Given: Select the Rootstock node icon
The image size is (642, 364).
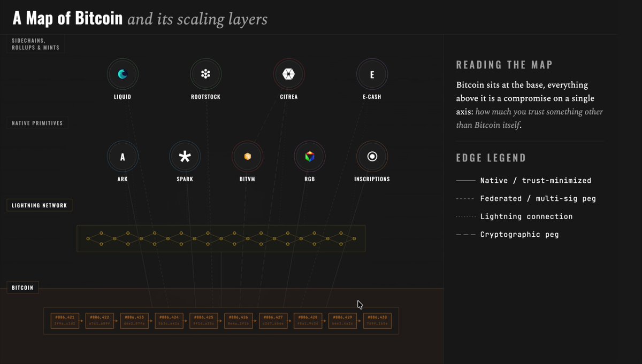Looking at the screenshot, I should click(x=205, y=75).
